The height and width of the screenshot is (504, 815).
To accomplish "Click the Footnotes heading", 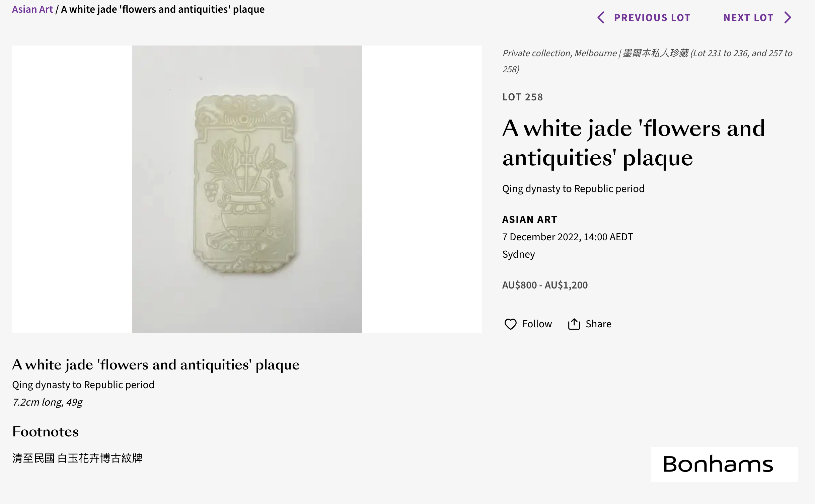I will point(46,432).
